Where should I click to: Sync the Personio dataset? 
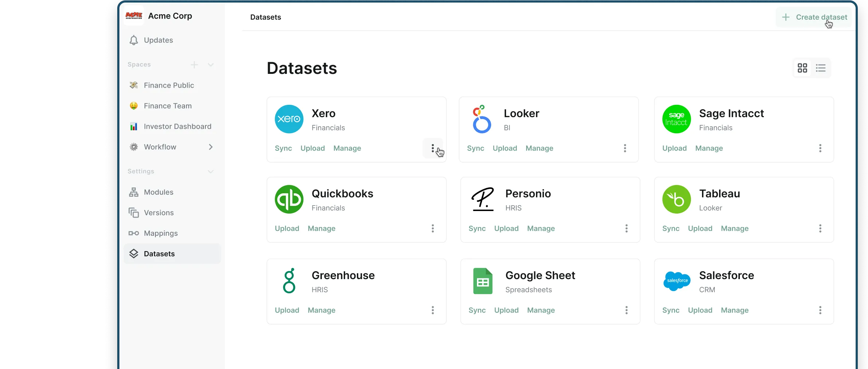pyautogui.click(x=477, y=229)
